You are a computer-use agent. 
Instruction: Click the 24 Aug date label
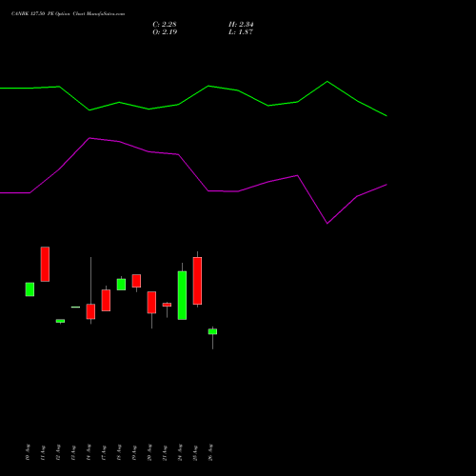tap(180, 452)
